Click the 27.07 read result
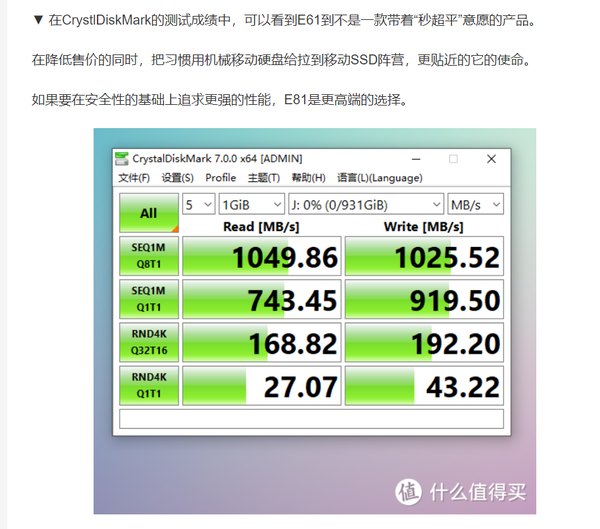Viewport: 600px width, 529px height. coord(261,386)
